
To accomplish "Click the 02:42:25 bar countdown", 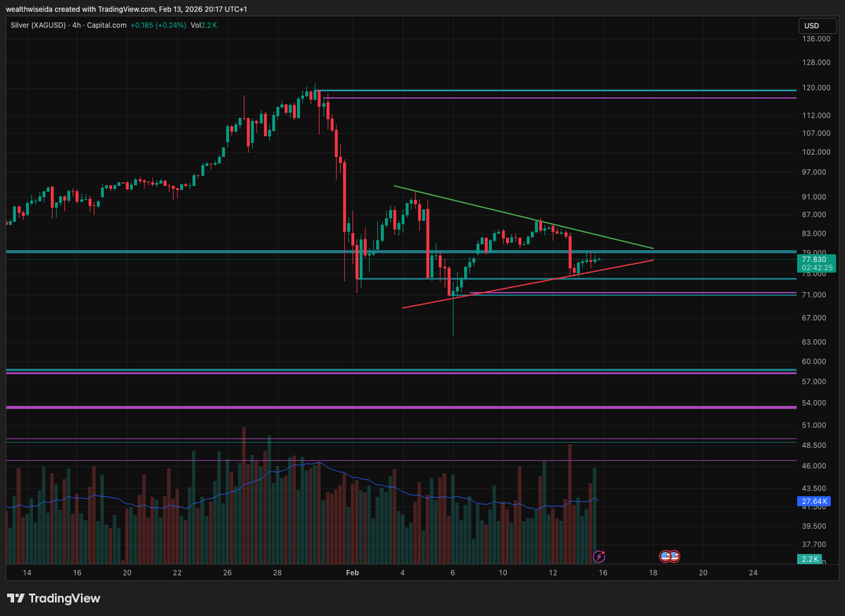I will 817,268.
